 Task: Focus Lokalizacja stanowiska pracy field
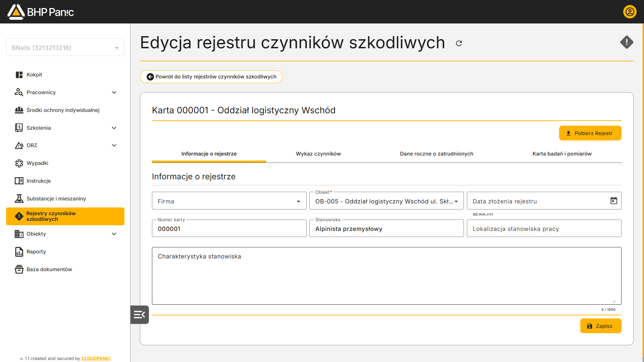544,229
